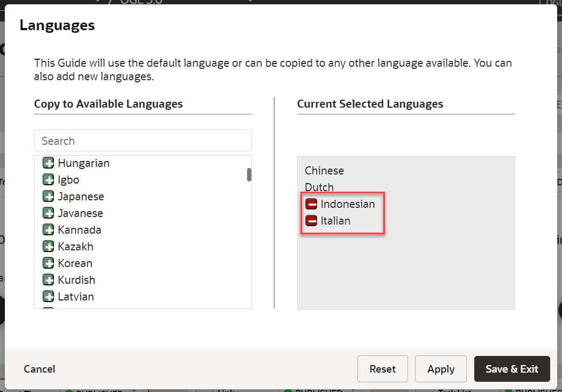Select the Korean language entry text
The image size is (562, 392).
75,263
